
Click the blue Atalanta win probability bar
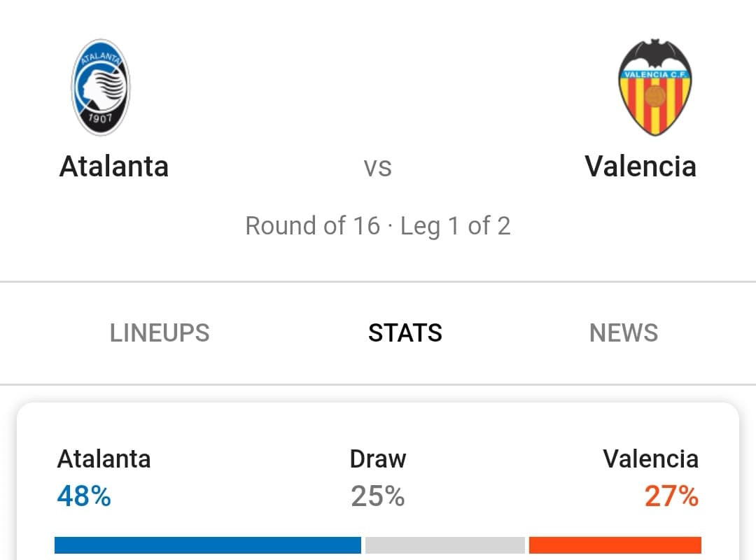point(208,545)
